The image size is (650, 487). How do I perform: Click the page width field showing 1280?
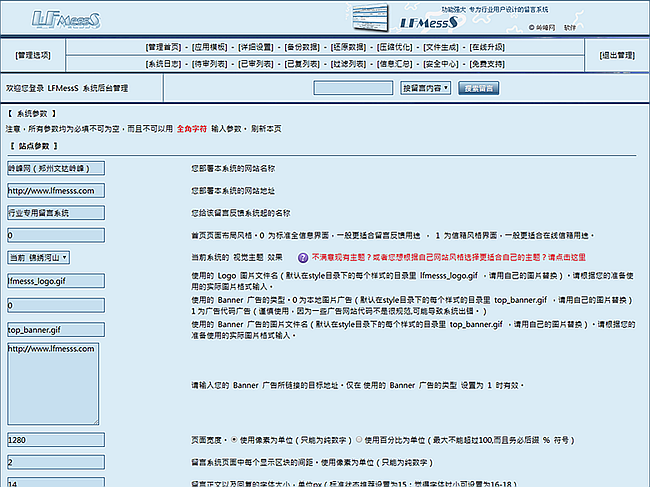tap(55, 438)
